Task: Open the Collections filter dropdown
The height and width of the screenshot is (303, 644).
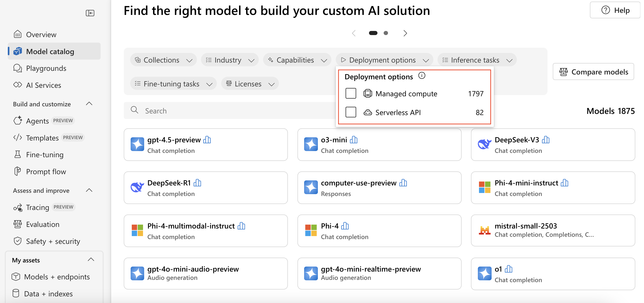Action: click(163, 60)
